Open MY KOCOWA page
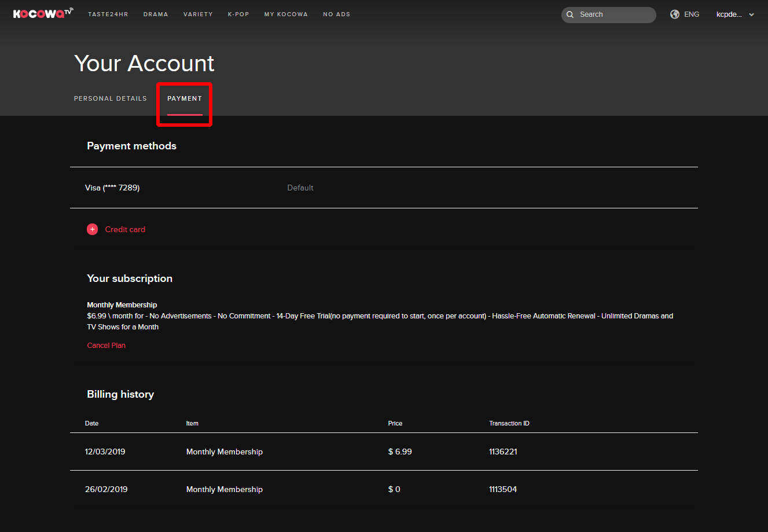Image resolution: width=768 pixels, height=532 pixels. click(286, 14)
